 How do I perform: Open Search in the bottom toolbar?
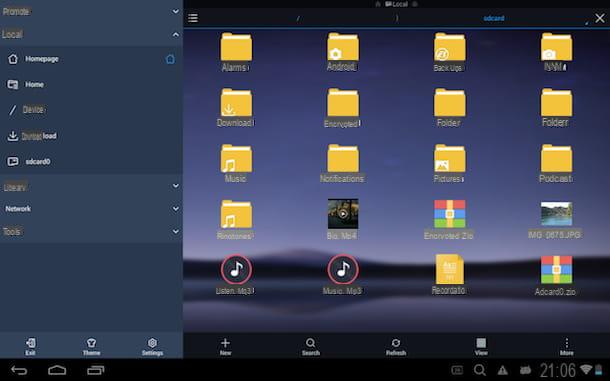(310, 346)
